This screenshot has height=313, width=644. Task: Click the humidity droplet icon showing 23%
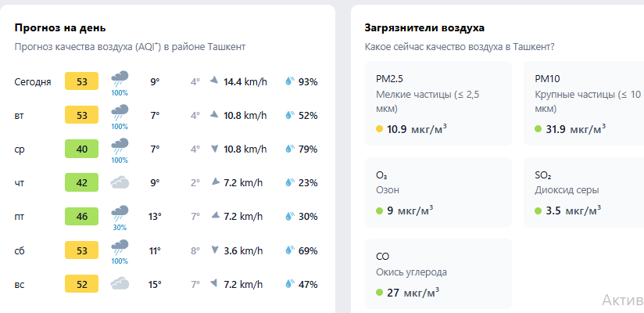point(291,182)
